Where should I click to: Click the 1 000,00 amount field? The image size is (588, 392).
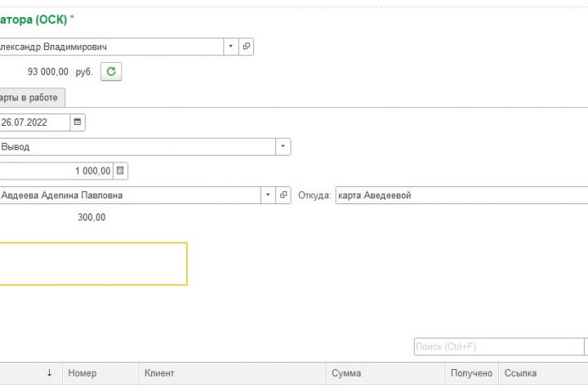[x=56, y=171]
